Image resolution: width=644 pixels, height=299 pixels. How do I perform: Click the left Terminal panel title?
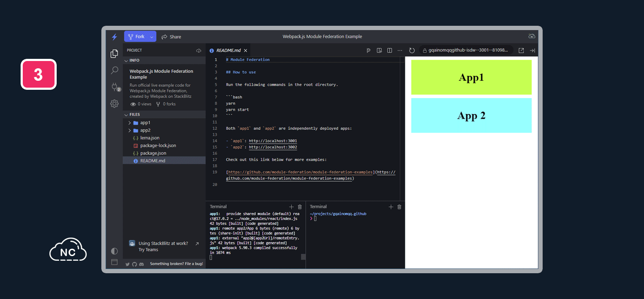218,207
